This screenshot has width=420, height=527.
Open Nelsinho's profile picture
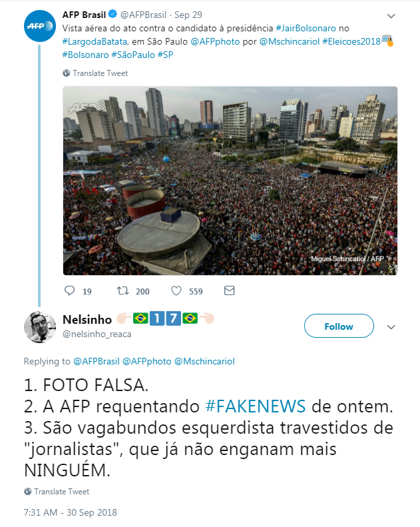tap(40, 327)
